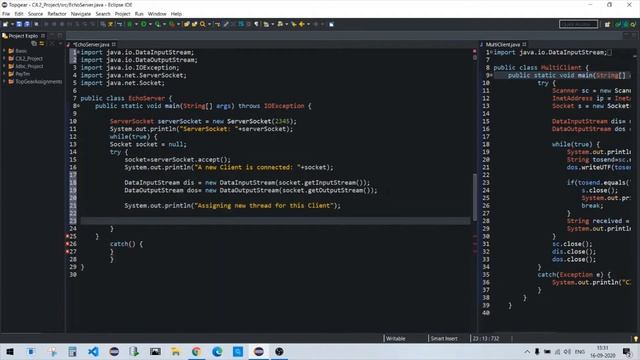
Task: Open File Explorer from the taskbar
Action: (x=176, y=351)
